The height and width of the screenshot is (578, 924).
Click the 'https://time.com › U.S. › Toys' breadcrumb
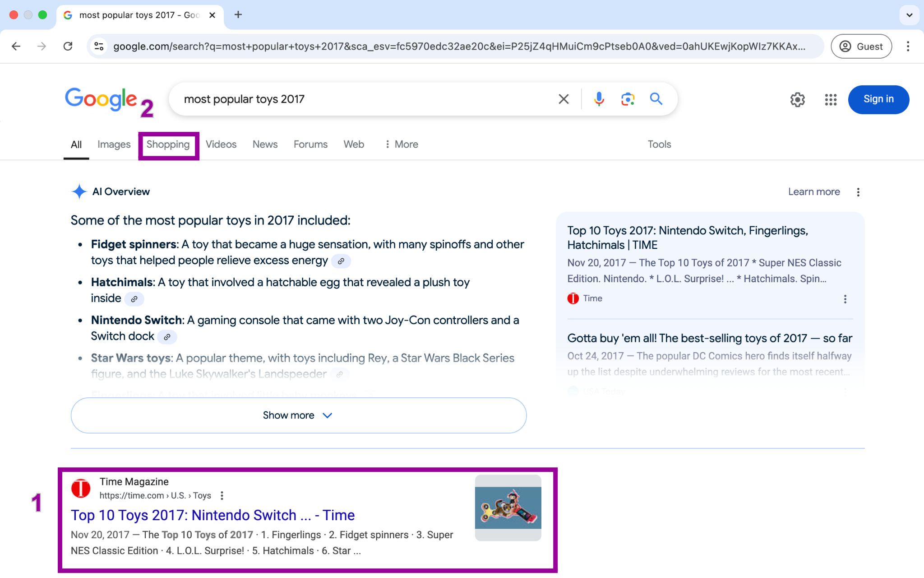pos(155,496)
